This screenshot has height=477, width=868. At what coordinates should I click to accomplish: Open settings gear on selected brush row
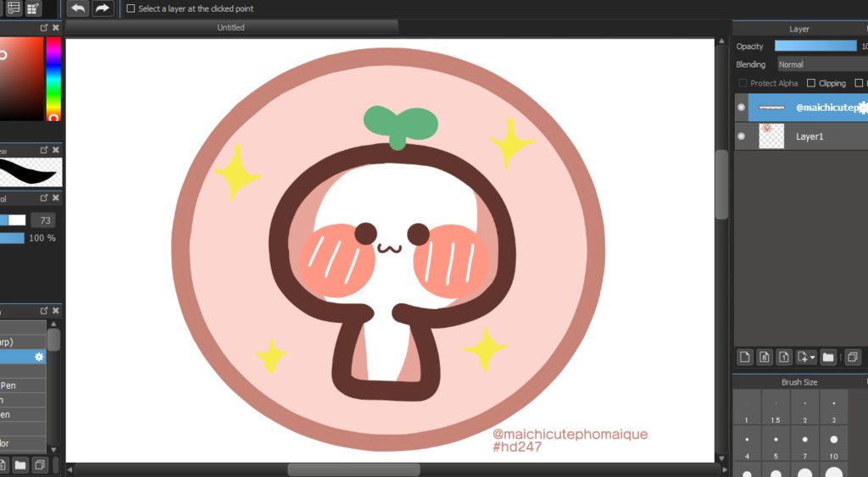39,357
